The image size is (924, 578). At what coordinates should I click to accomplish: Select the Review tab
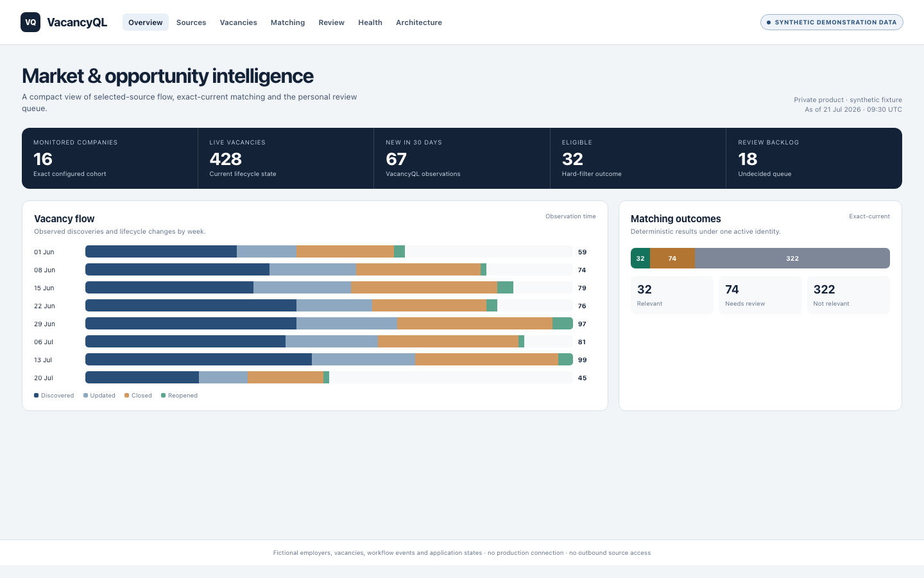click(331, 22)
